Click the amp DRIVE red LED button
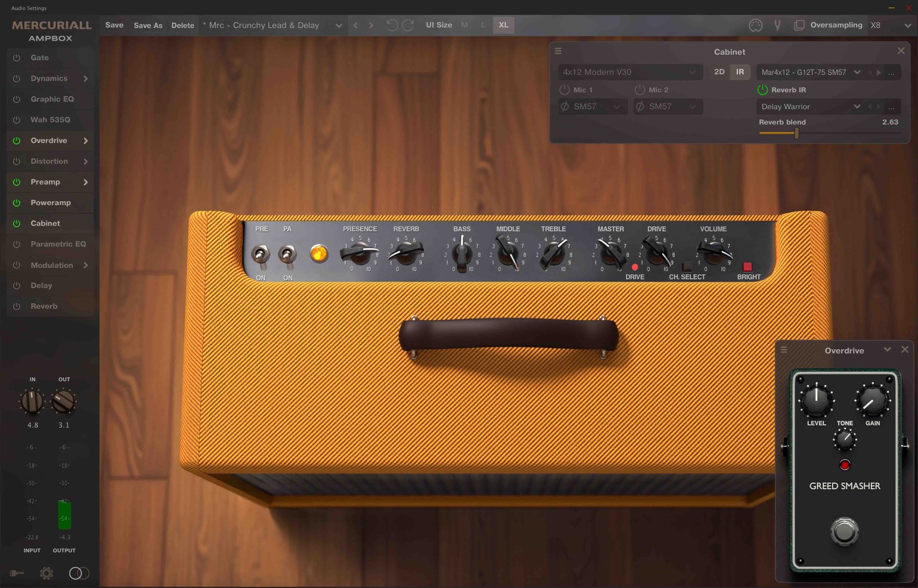Viewport: 918px width, 588px height. click(635, 267)
